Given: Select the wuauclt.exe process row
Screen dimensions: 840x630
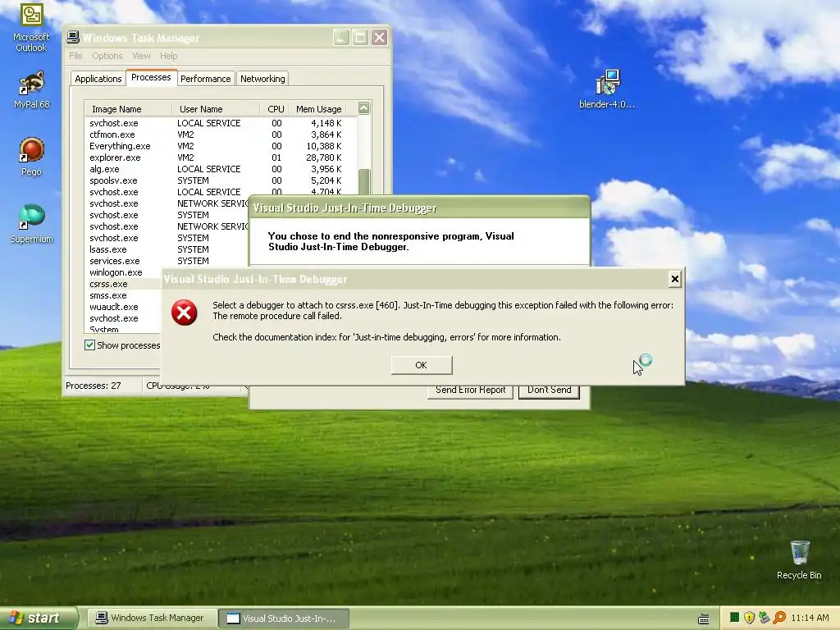Looking at the screenshot, I should pos(123,307).
